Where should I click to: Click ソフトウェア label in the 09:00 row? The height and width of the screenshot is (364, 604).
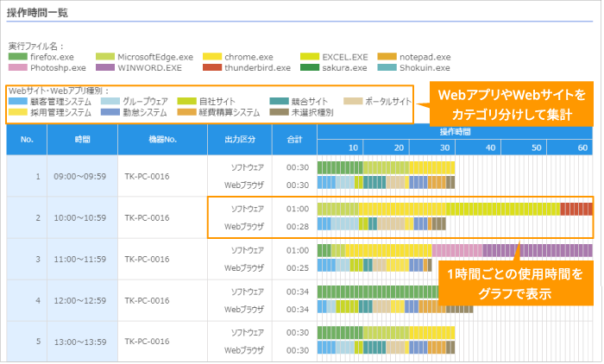pyautogui.click(x=248, y=167)
